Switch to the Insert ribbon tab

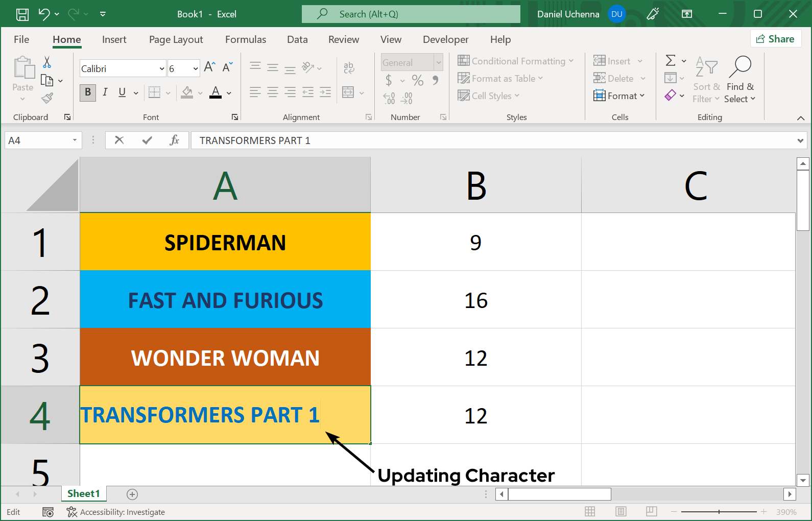pyautogui.click(x=114, y=39)
